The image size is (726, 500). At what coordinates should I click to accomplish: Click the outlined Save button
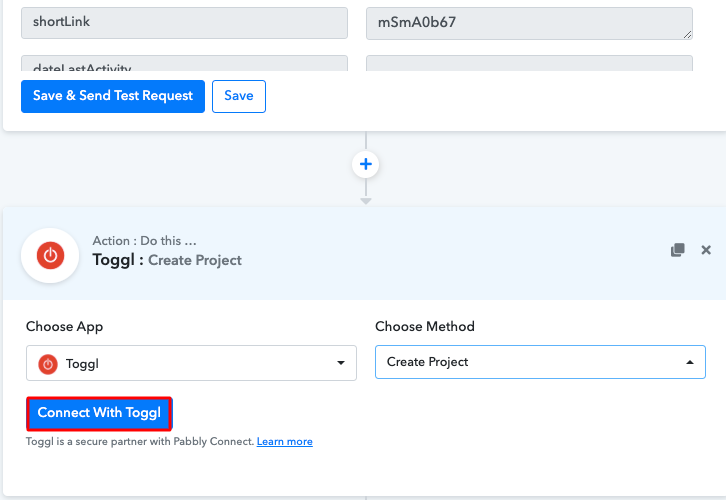pyautogui.click(x=239, y=96)
